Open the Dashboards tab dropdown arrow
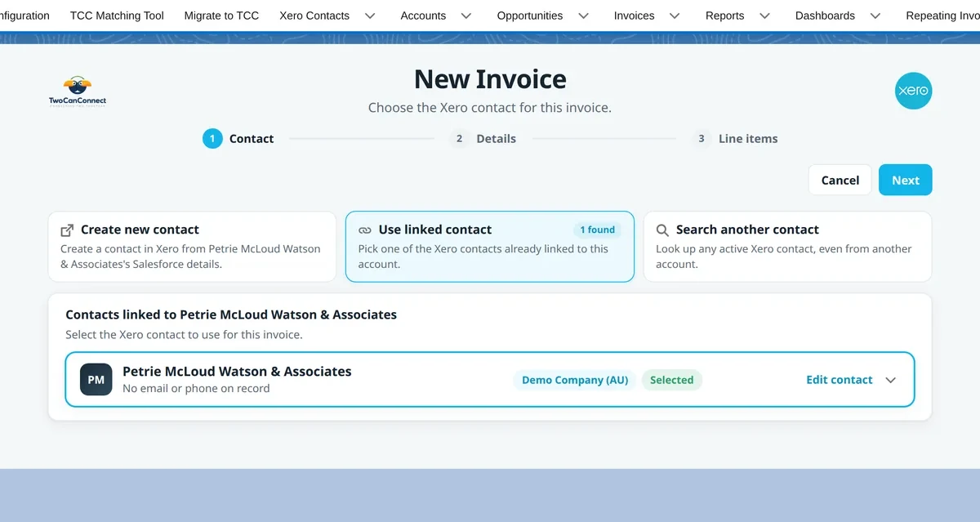This screenshot has height=522, width=980. [875, 16]
